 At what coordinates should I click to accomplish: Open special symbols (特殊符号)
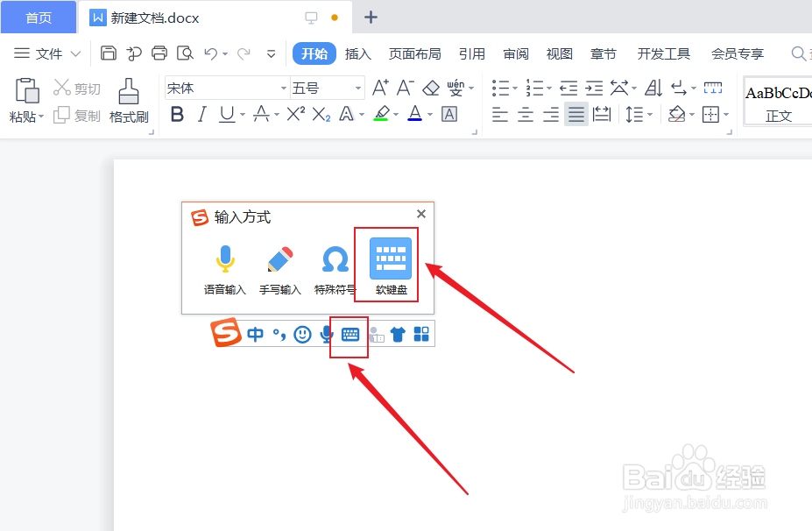[334, 258]
